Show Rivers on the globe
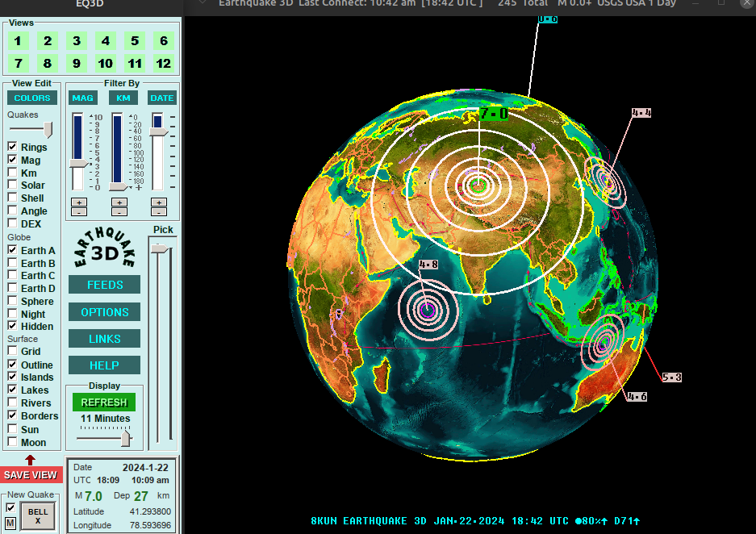The image size is (756, 534). point(13,403)
